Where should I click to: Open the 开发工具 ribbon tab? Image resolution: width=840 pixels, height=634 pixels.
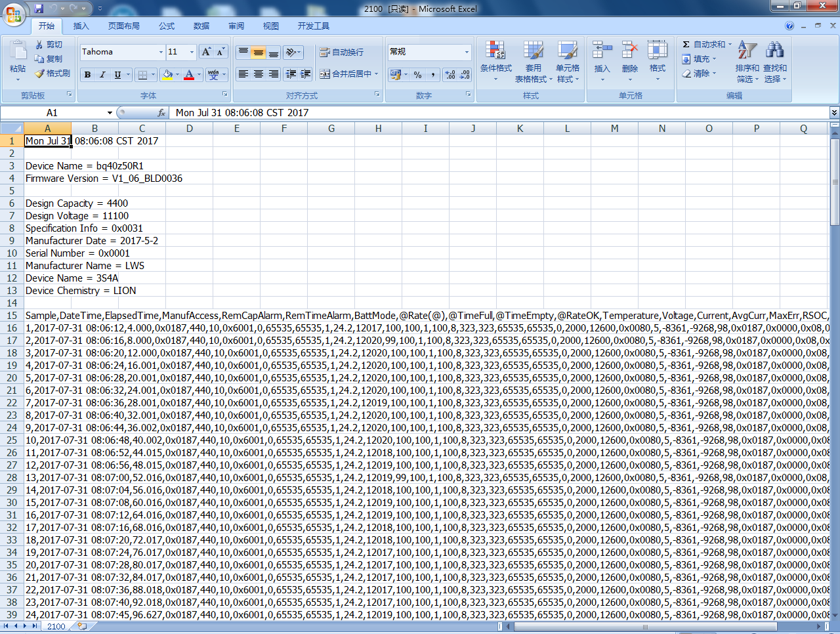tap(314, 26)
